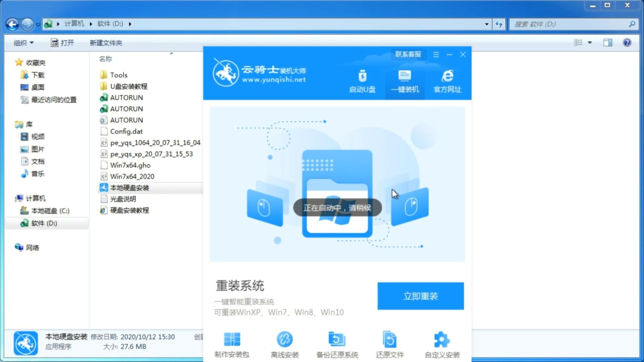Click the 立即重装 (Reinstall now) button
The image size is (644, 362).
(x=421, y=296)
